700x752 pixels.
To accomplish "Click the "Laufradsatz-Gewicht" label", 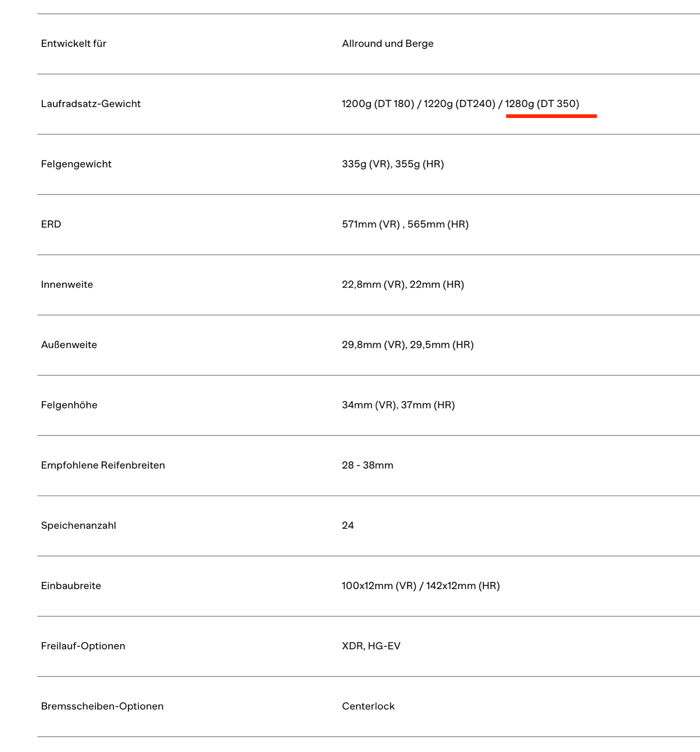I will (x=91, y=104).
